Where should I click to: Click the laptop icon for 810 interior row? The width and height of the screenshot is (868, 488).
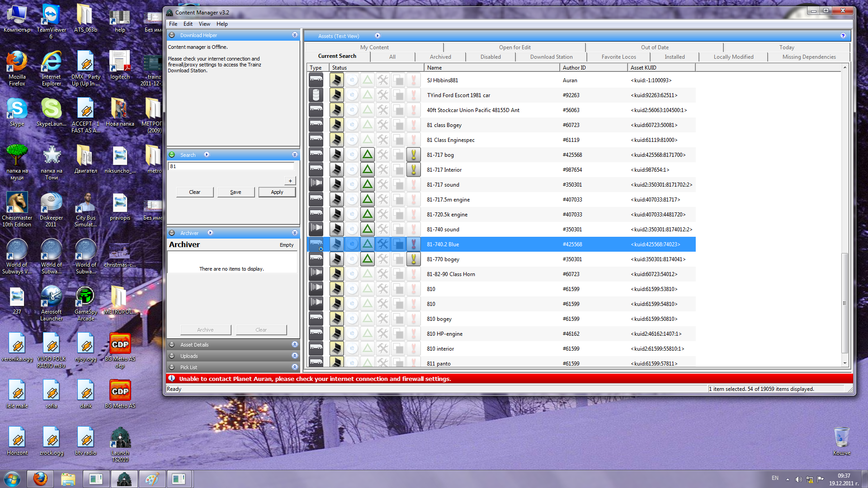click(336, 349)
